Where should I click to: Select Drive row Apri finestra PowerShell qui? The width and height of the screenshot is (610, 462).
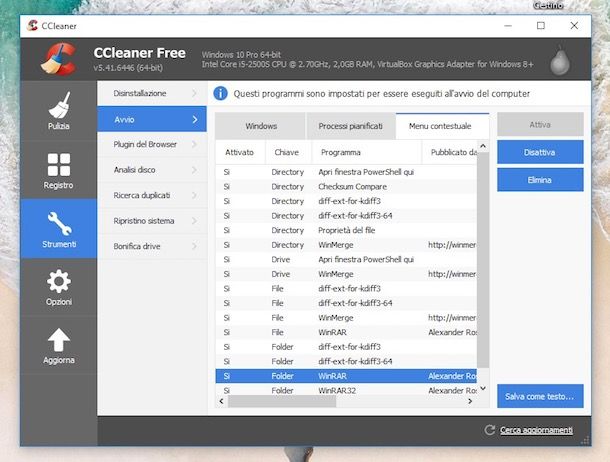(x=346, y=259)
